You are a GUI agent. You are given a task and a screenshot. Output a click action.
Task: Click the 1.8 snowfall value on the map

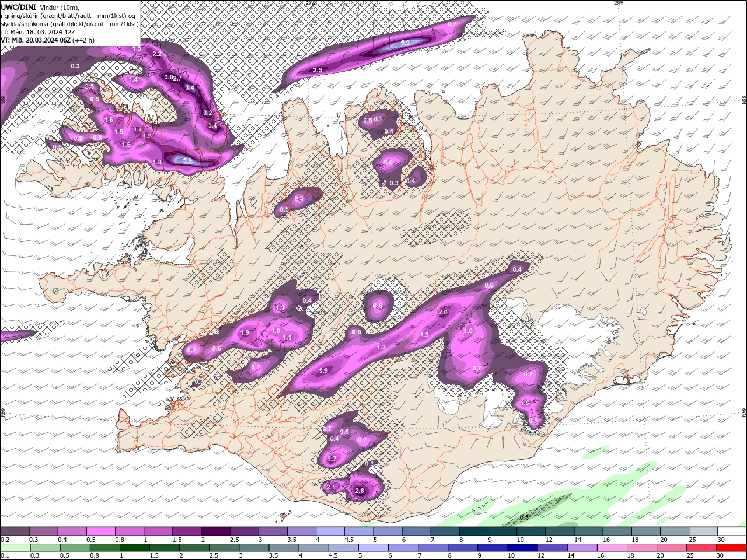tap(157, 162)
